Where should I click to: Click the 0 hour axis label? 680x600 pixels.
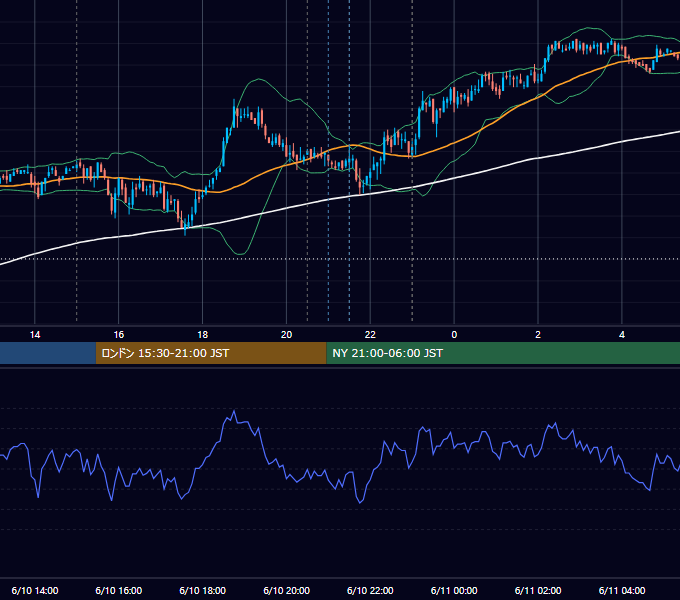pyautogui.click(x=454, y=335)
